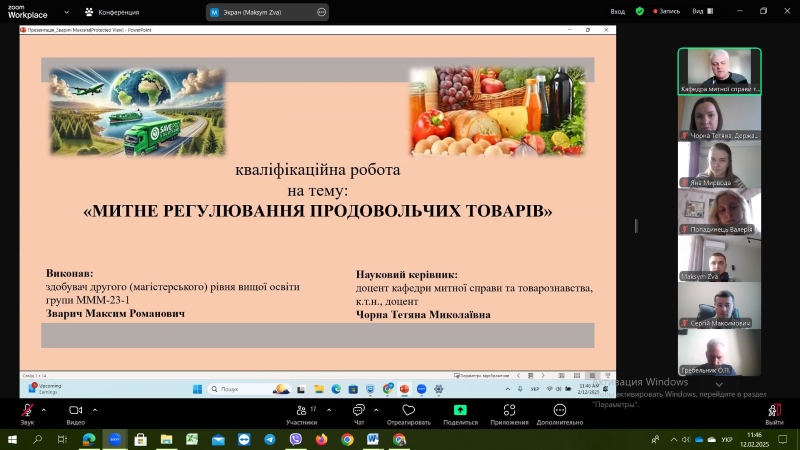Click the divider handle beside video panel
This screenshot has height=450, width=800.
coord(636,226)
